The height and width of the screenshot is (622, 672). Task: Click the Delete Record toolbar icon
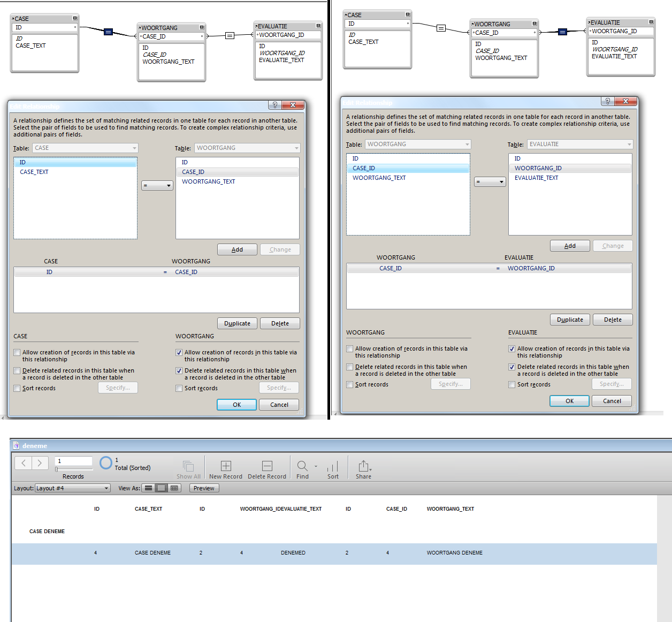(x=267, y=466)
